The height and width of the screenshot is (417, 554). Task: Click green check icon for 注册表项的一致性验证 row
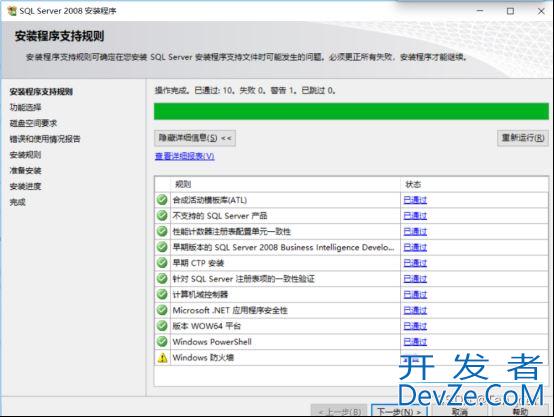pyautogui.click(x=162, y=278)
